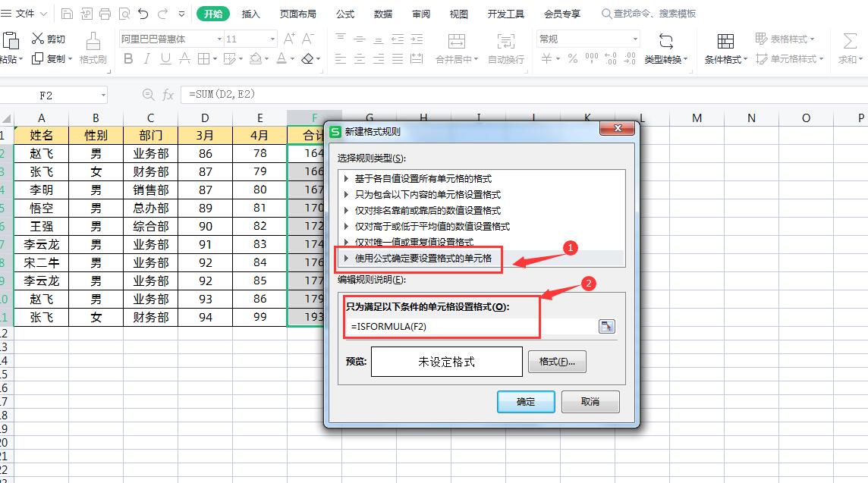The width and height of the screenshot is (868, 483).
Task: Switch to the 视图 (View) tab
Action: pyautogui.click(x=458, y=14)
